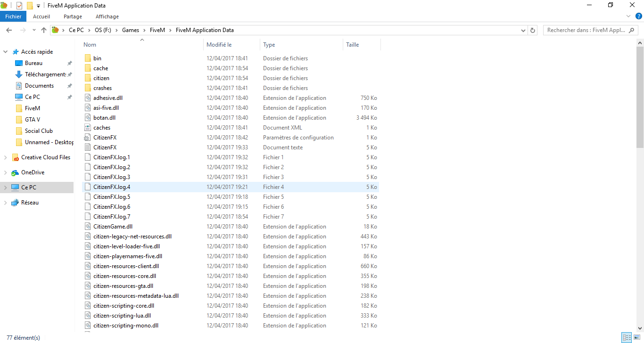Open the GTA V folder in sidebar
This screenshot has width=644, height=343.
(33, 120)
